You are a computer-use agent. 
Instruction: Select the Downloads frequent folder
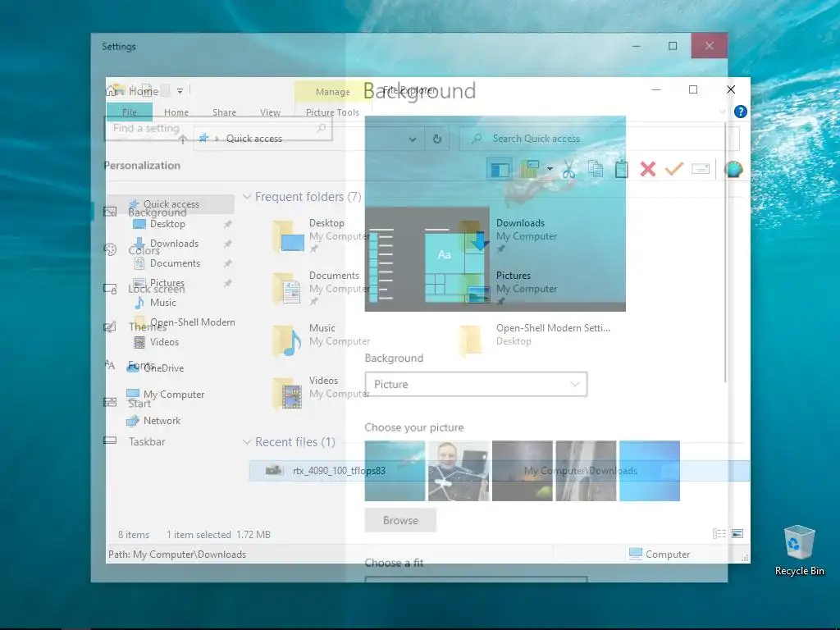click(x=509, y=235)
